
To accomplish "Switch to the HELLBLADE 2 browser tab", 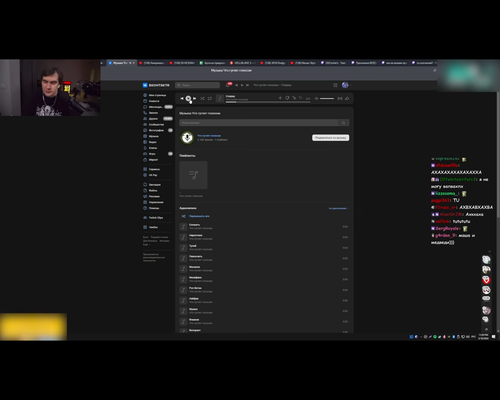I will 242,63.
